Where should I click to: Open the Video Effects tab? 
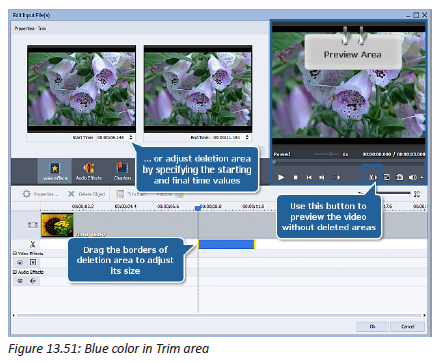coord(55,171)
